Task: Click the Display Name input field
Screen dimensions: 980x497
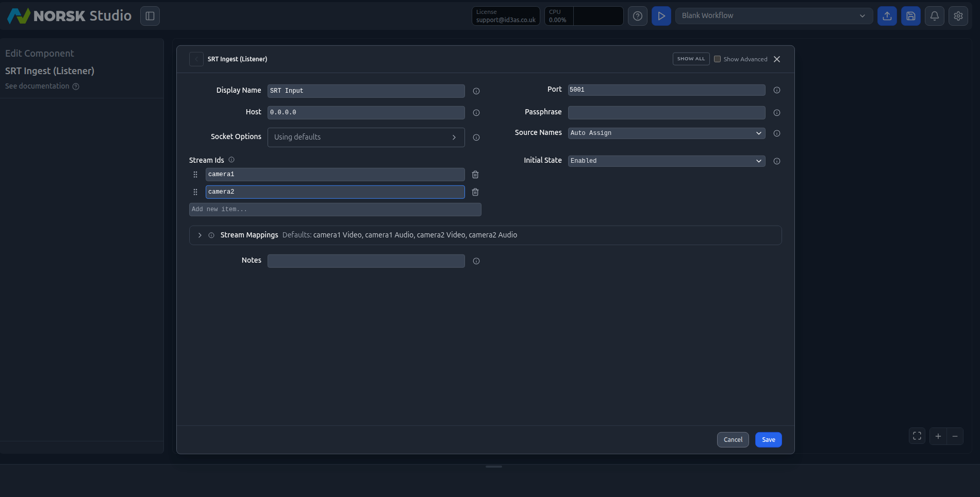Action: (366, 91)
